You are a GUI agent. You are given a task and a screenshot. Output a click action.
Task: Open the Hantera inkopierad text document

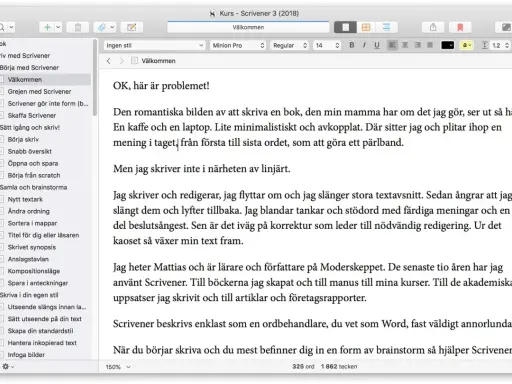point(42,343)
